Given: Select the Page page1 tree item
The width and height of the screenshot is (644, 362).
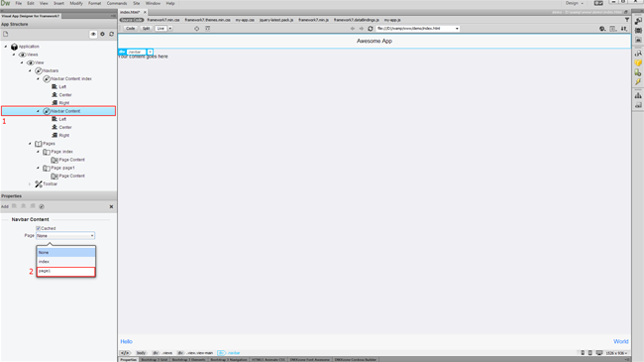Looking at the screenshot, I should 62,168.
